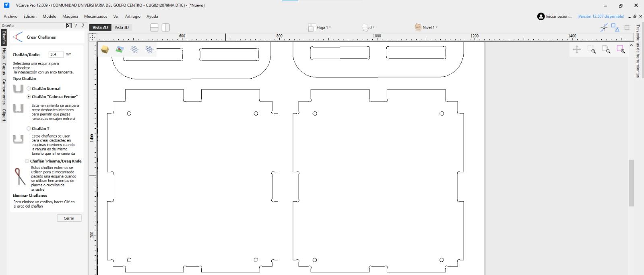Open the Hoja 1 sheet dropdown

click(320, 27)
